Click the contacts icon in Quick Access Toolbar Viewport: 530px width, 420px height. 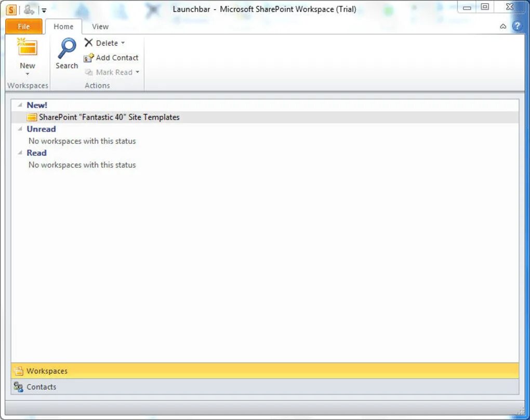[29, 10]
